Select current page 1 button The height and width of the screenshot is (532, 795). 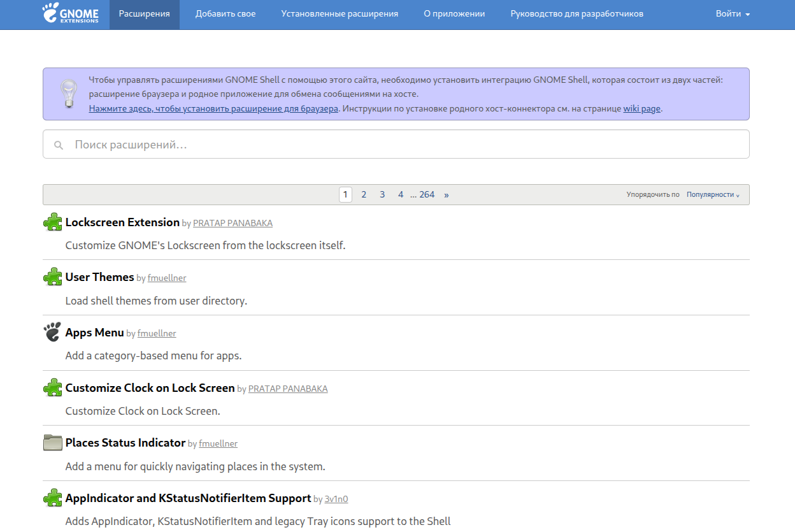(x=345, y=194)
